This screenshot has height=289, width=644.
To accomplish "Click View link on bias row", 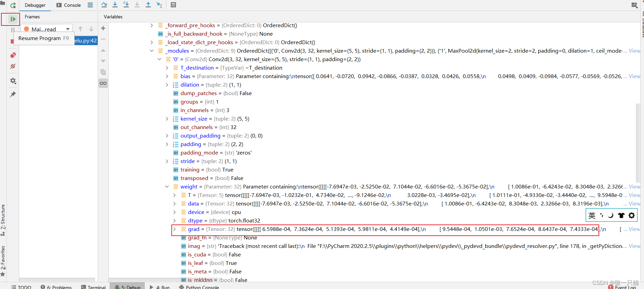I will click(634, 76).
